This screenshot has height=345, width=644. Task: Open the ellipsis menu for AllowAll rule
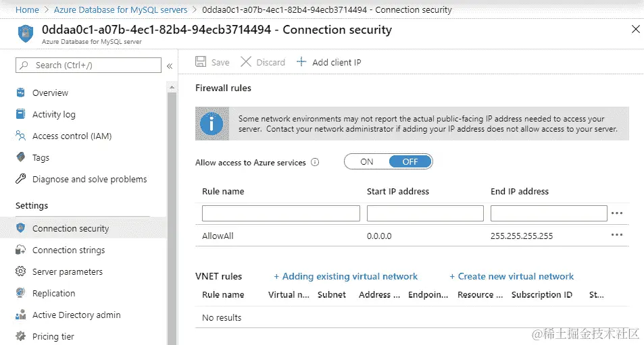click(x=616, y=235)
